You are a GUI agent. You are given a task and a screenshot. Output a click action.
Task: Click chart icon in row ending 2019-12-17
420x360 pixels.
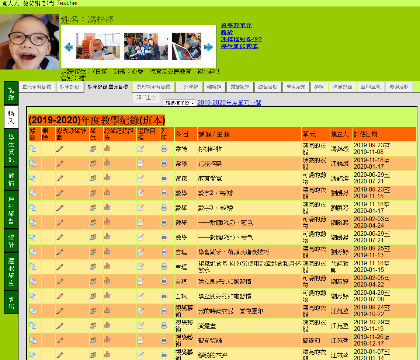[107, 339]
